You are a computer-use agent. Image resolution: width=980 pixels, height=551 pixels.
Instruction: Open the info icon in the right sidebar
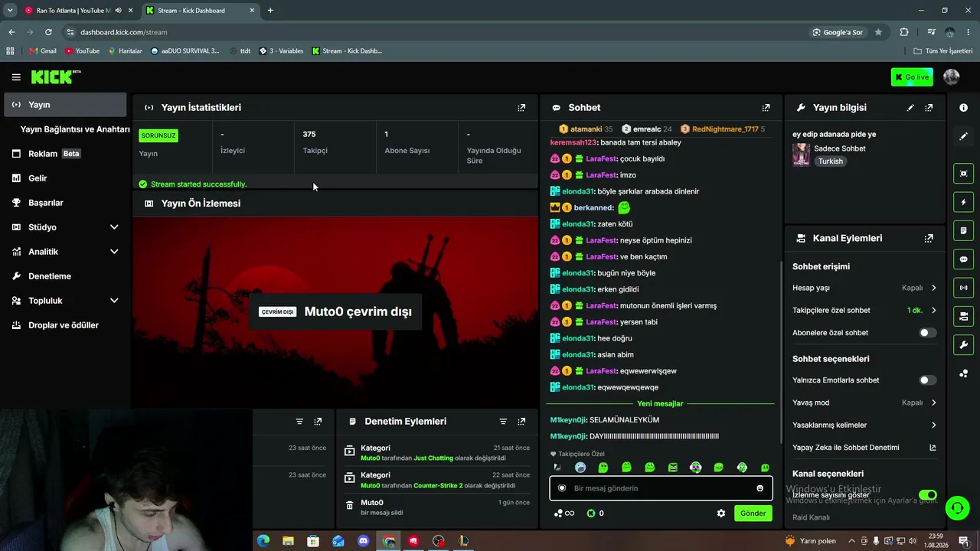click(x=963, y=108)
